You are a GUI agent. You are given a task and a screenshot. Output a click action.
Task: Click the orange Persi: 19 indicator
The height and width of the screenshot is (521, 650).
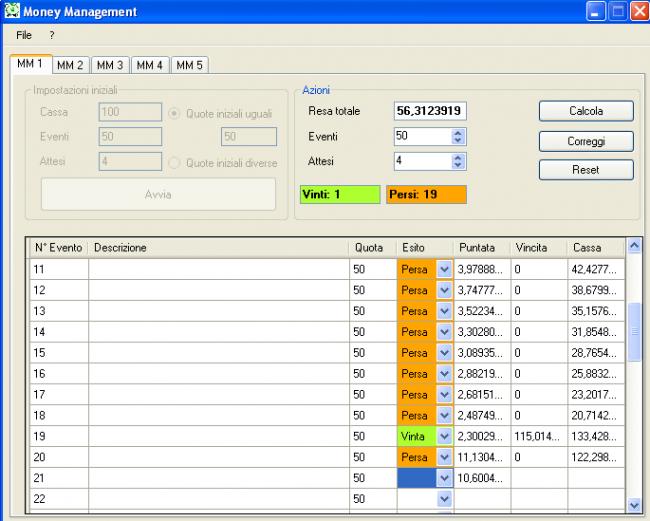coord(426,194)
